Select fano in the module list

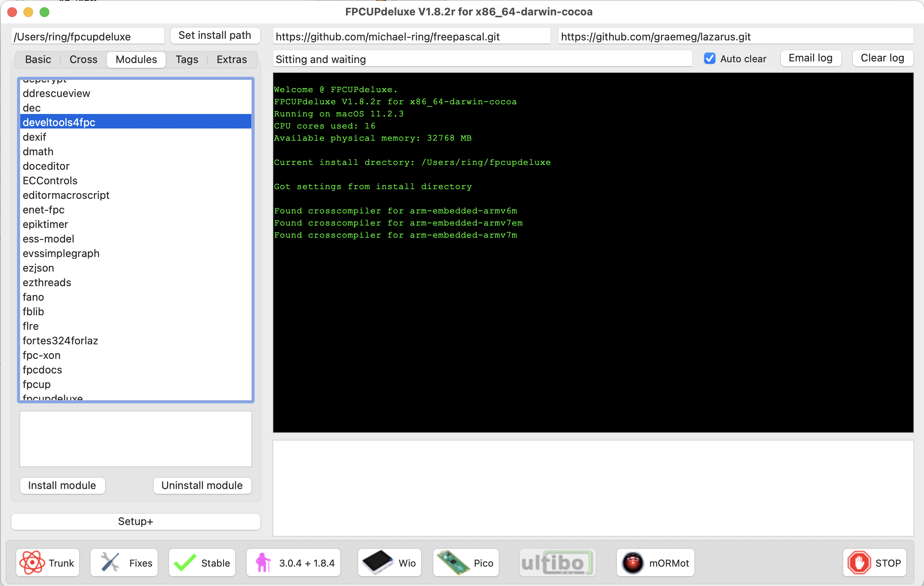136,297
